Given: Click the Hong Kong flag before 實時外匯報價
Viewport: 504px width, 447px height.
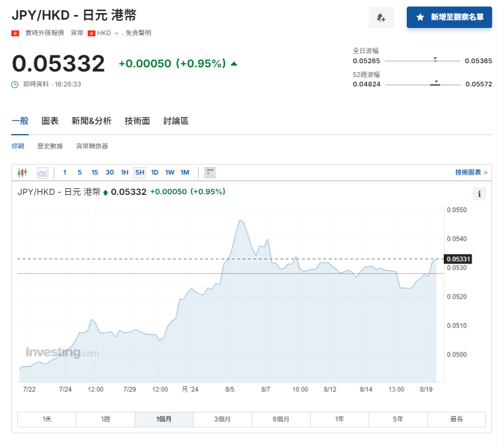Looking at the screenshot, I should coord(16,33).
